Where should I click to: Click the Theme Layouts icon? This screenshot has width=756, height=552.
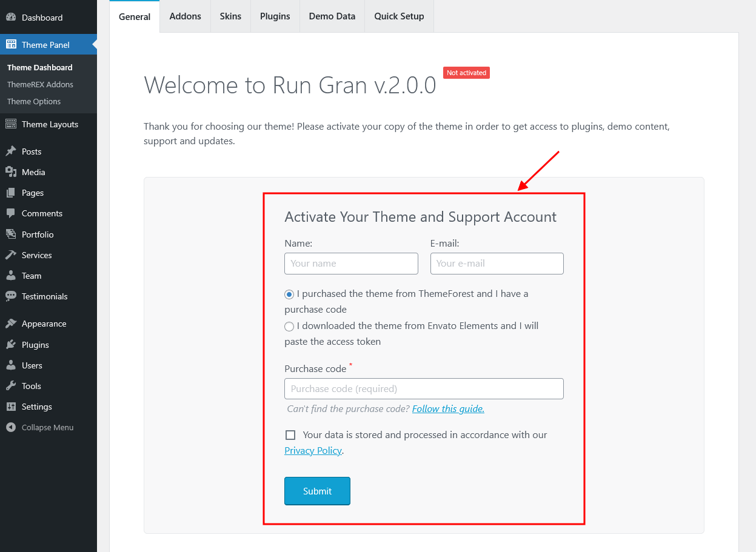tap(11, 124)
